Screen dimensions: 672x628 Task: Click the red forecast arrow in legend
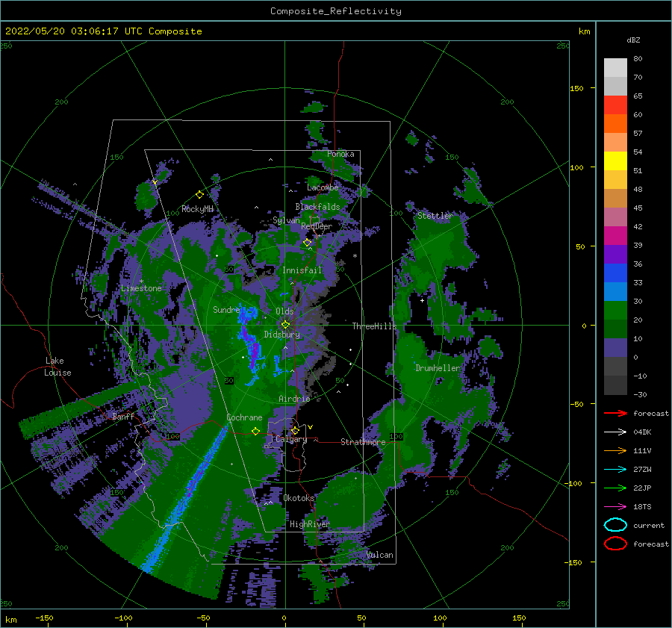pyautogui.click(x=615, y=413)
